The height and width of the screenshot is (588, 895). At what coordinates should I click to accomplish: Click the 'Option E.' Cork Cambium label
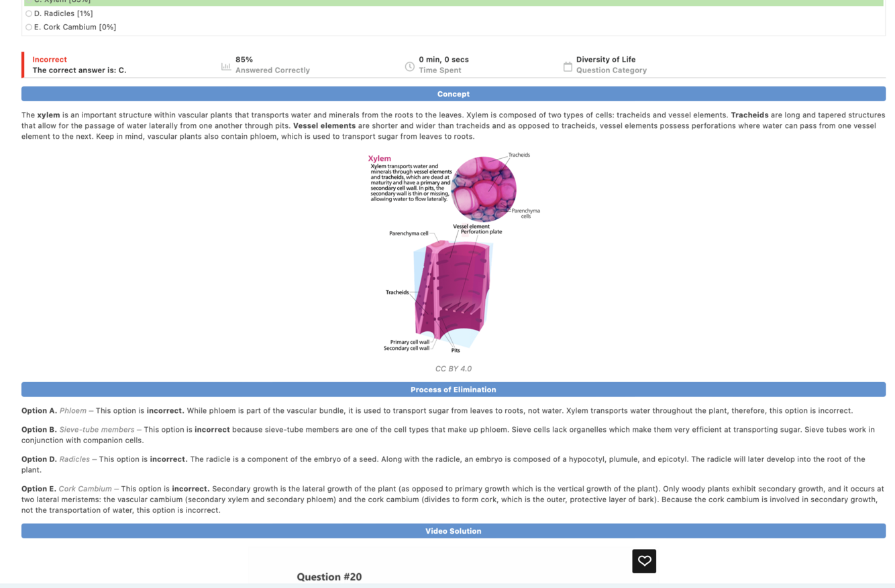[x=39, y=489]
